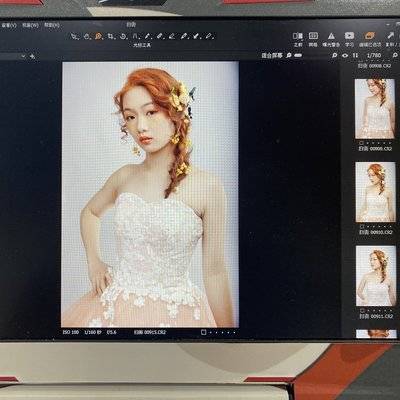
Task: Open the Learn video icon
Action: tap(349, 35)
